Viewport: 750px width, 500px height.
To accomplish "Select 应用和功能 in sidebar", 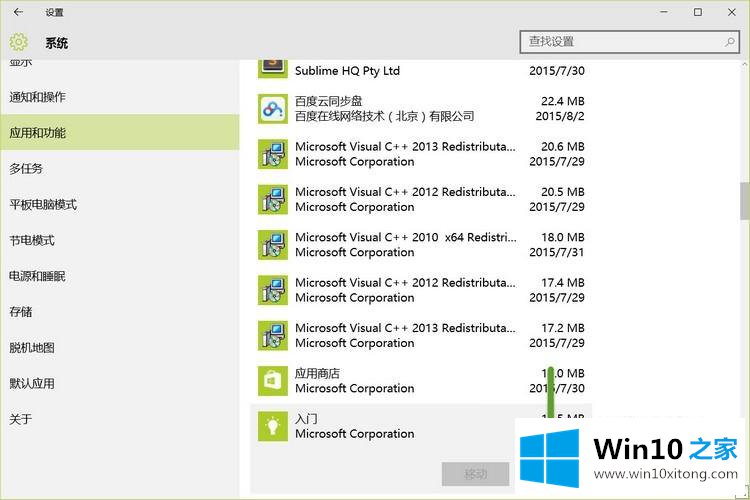I will 120,132.
